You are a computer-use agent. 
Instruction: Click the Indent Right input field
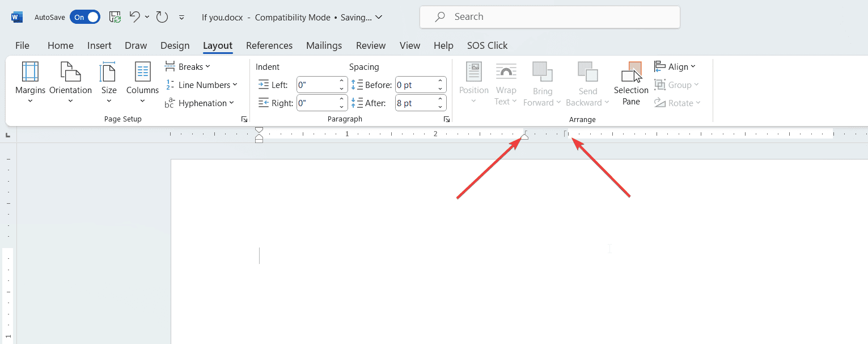point(316,103)
